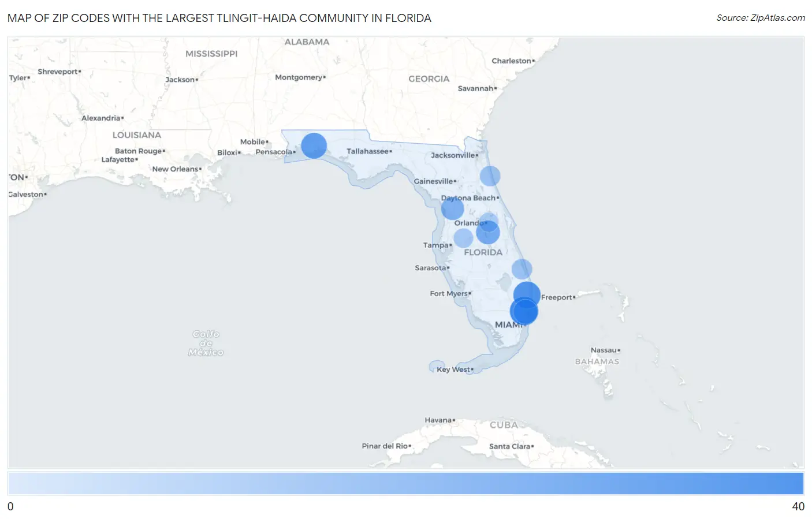Screen dimensions: 812x519
Task: Click the BAHAMAS country label
Action: click(x=597, y=361)
